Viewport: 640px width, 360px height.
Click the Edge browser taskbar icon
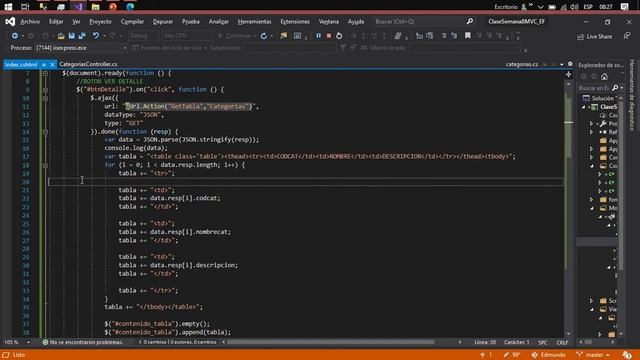[x=130, y=7]
